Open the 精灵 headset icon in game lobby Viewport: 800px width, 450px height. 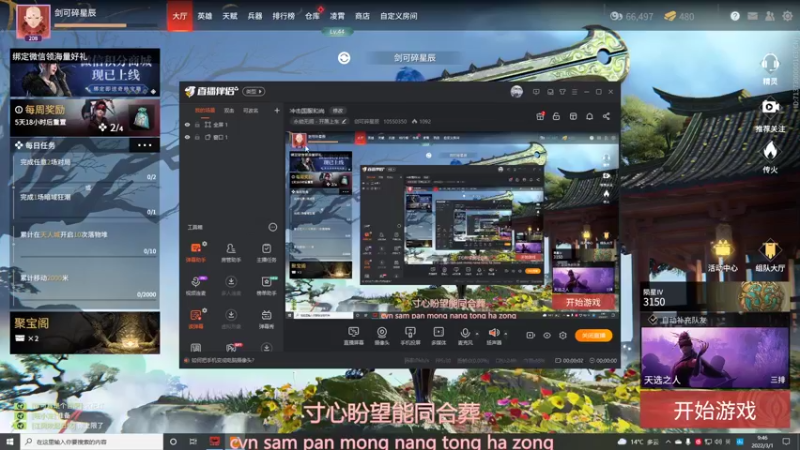click(770, 69)
